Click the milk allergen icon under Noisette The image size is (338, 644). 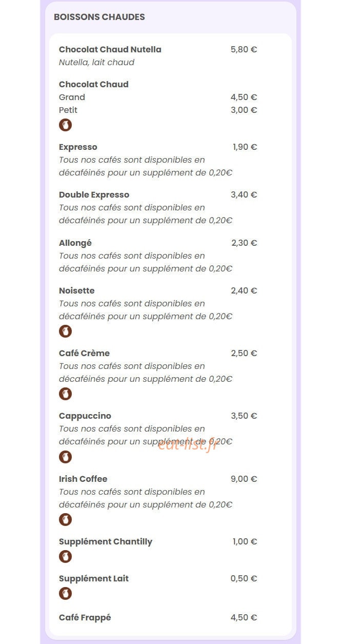(x=65, y=331)
